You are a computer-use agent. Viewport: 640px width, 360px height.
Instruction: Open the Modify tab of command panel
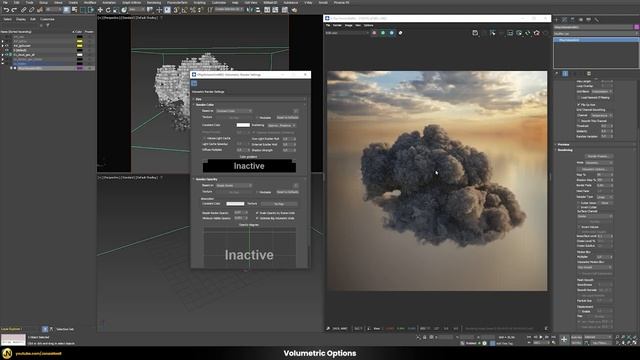point(564,19)
